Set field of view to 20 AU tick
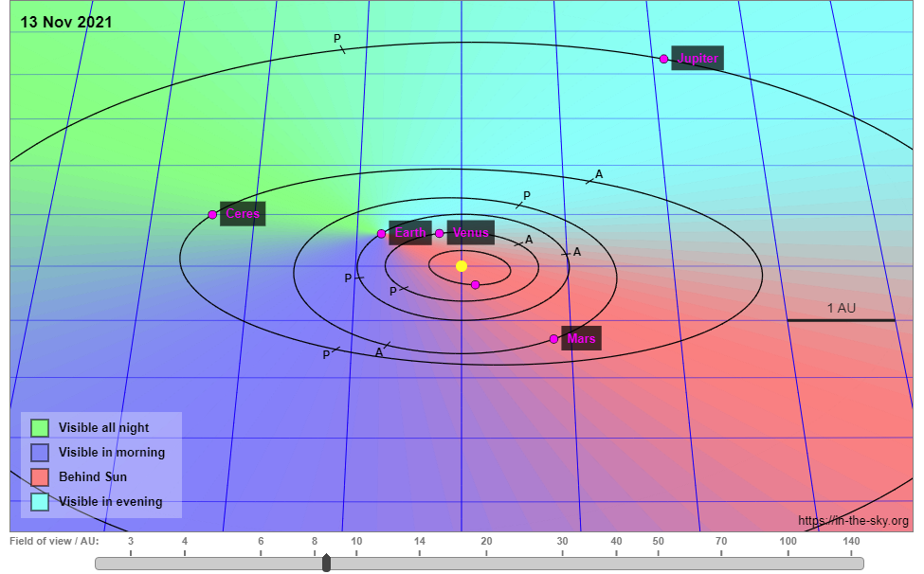This screenshot has height=574, width=924. (486, 546)
